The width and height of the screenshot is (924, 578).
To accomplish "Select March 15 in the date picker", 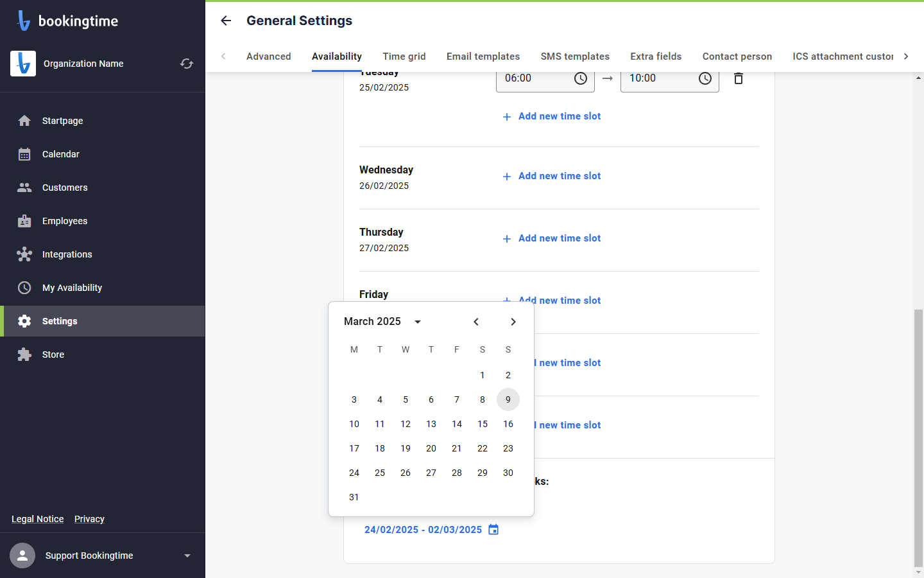I will point(483,424).
